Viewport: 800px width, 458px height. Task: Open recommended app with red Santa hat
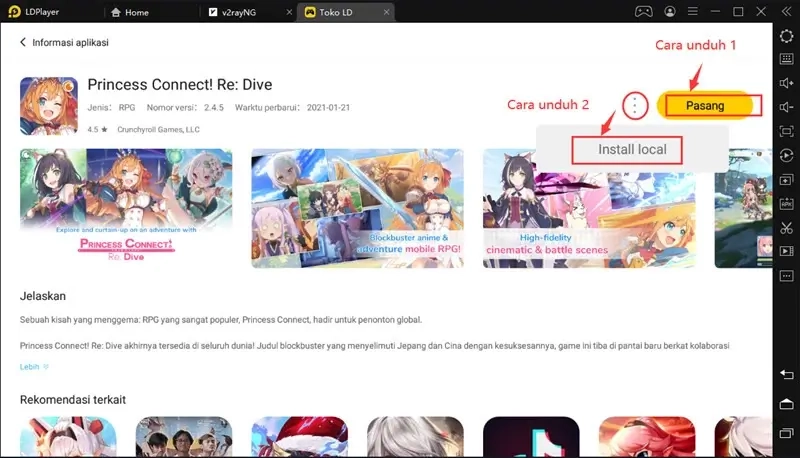(x=299, y=437)
